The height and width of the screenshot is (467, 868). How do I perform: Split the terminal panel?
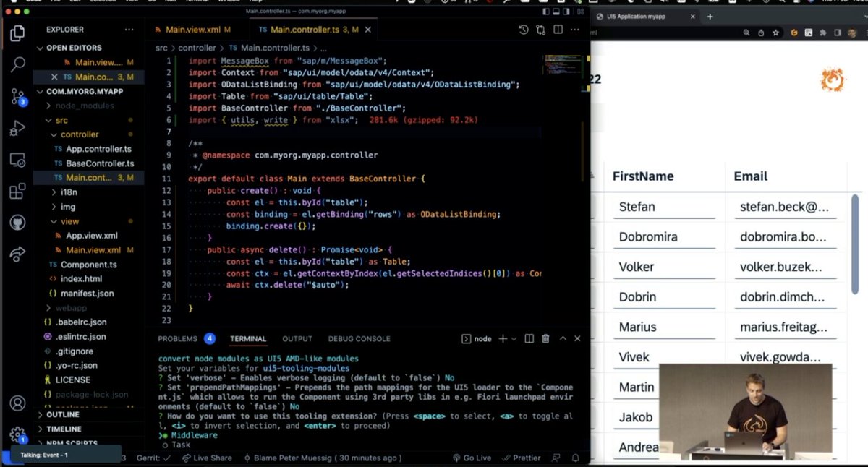point(529,338)
